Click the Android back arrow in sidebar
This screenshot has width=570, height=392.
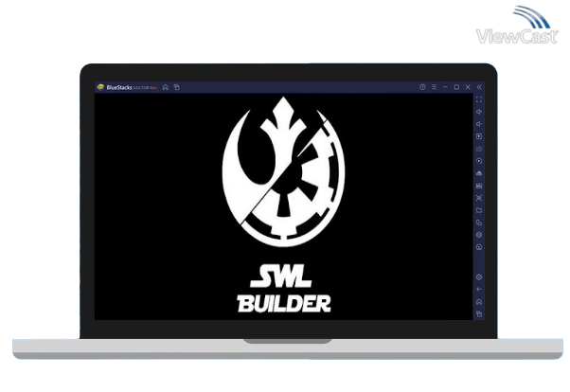479,290
